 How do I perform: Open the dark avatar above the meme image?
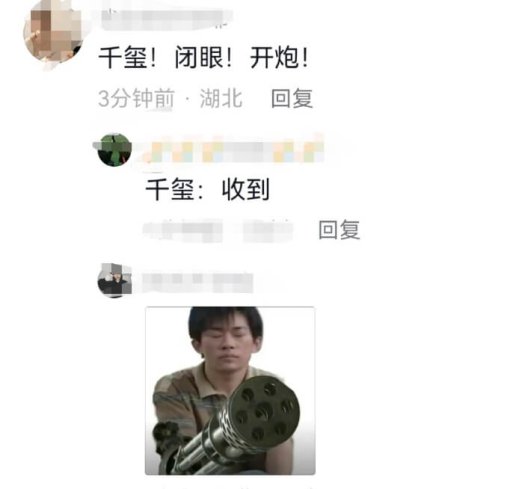pyautogui.click(x=114, y=280)
